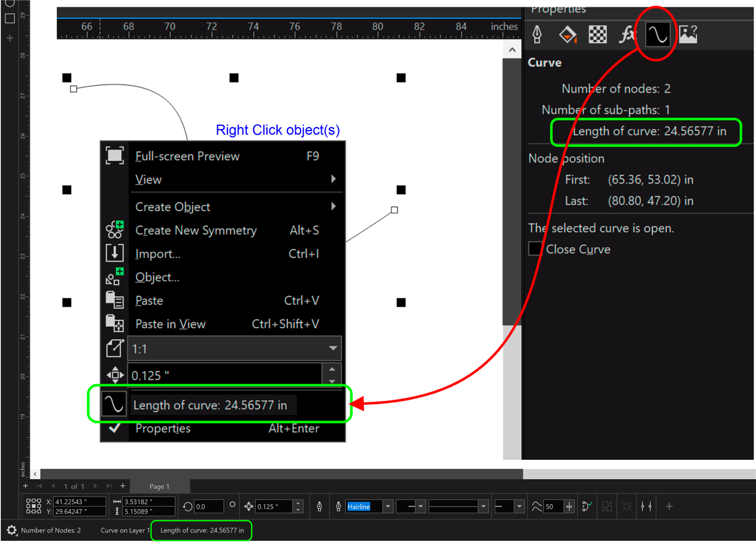
Task: Click the X position field 41.22543
Action: pos(80,501)
